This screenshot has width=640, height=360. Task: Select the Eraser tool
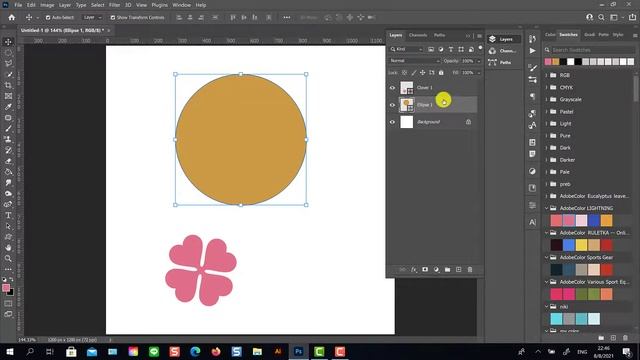(x=8, y=161)
